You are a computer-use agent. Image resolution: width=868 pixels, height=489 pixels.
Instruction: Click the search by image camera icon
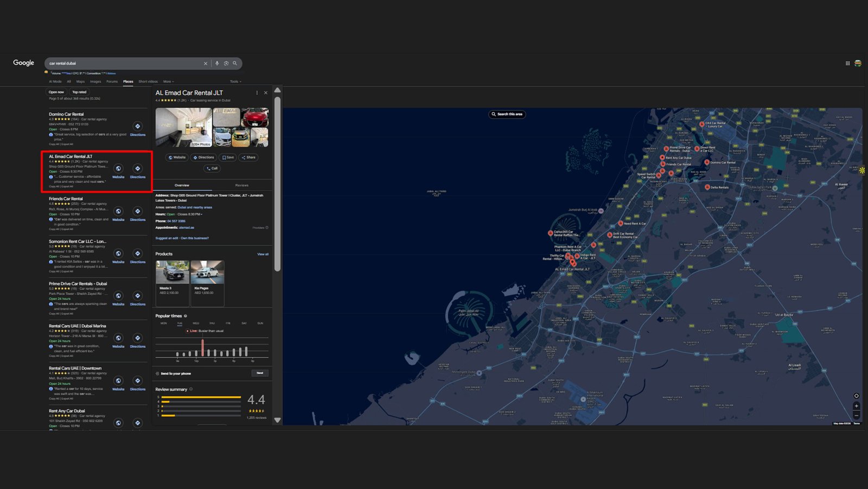[x=226, y=63]
